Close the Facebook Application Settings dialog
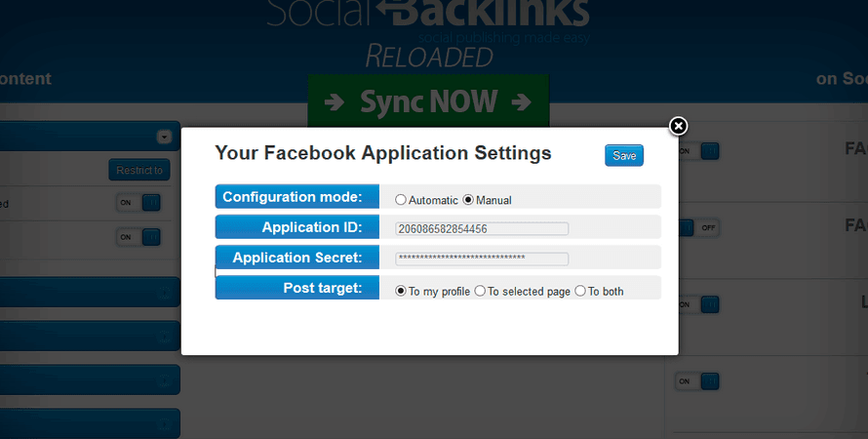 click(678, 126)
